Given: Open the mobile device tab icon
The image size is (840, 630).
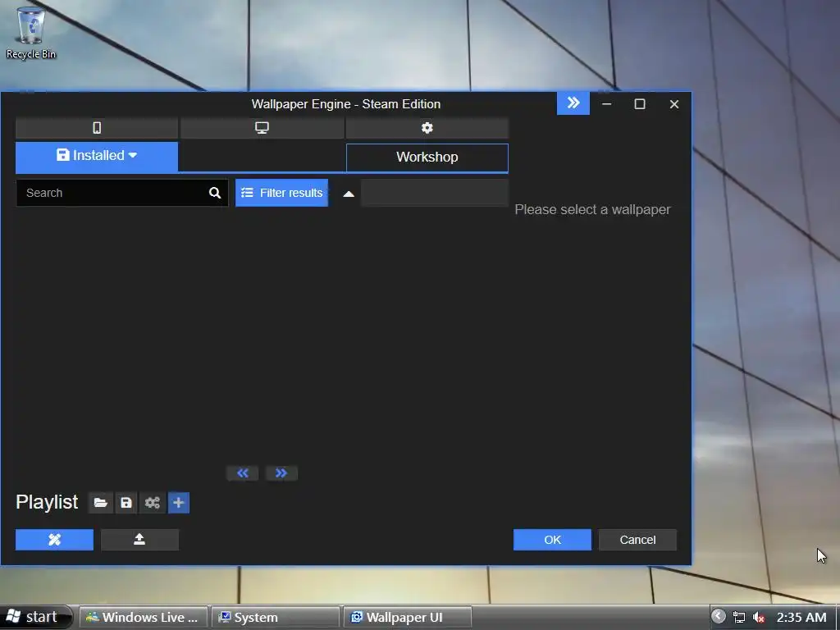Looking at the screenshot, I should 97,128.
